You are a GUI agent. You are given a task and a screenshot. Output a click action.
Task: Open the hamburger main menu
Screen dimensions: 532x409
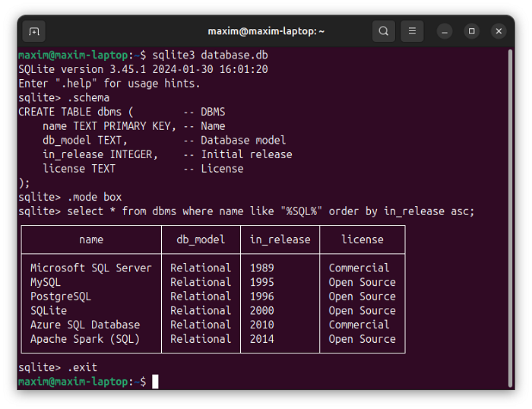[411, 31]
